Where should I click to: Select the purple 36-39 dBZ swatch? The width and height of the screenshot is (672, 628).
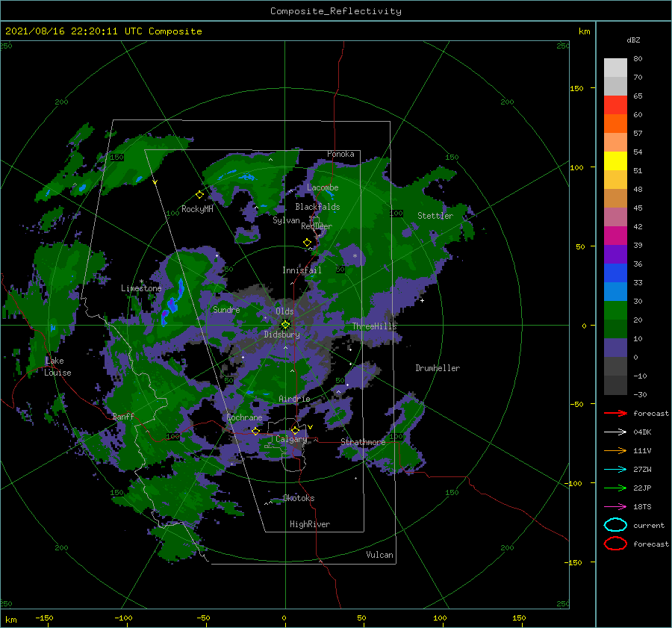[615, 255]
